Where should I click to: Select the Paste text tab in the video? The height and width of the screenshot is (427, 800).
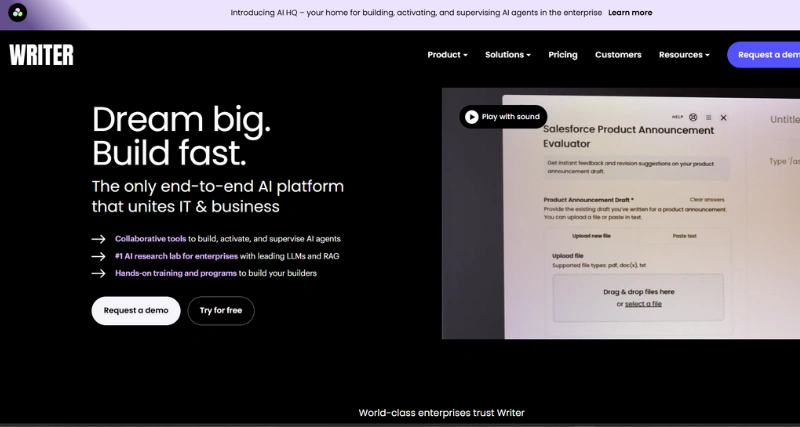tap(685, 235)
